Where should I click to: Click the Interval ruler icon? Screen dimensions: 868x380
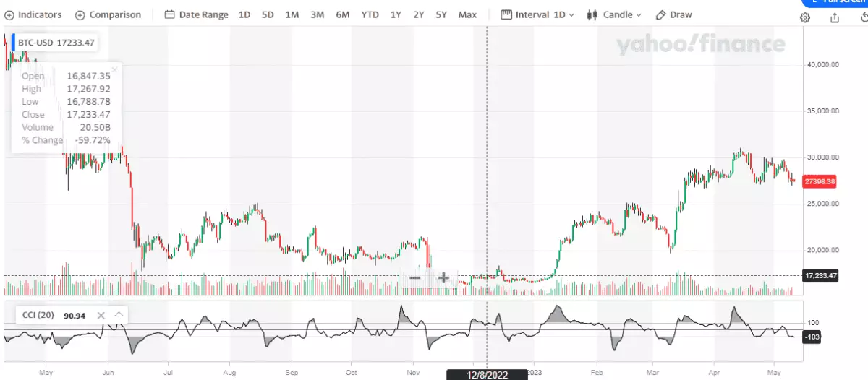[506, 14]
